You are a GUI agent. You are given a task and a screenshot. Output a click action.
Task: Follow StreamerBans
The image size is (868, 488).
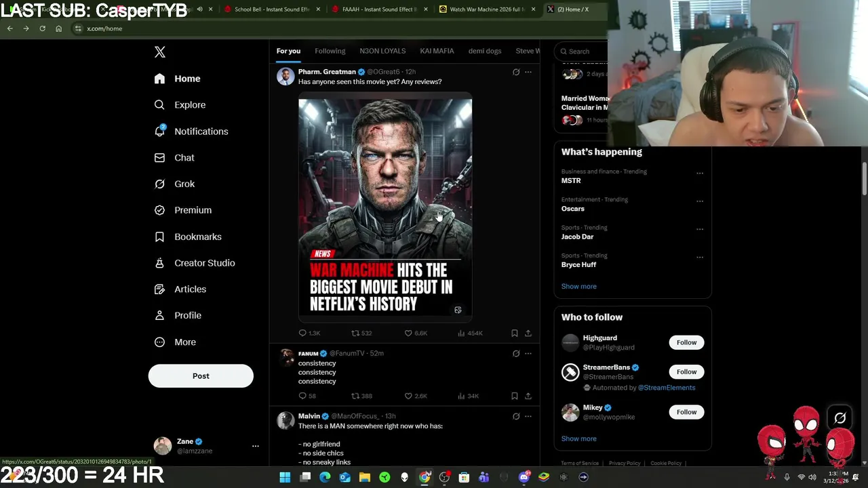686,371
